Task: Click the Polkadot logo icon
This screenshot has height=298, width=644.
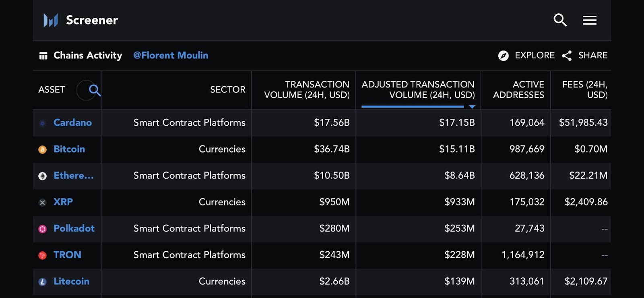Action: 42,229
